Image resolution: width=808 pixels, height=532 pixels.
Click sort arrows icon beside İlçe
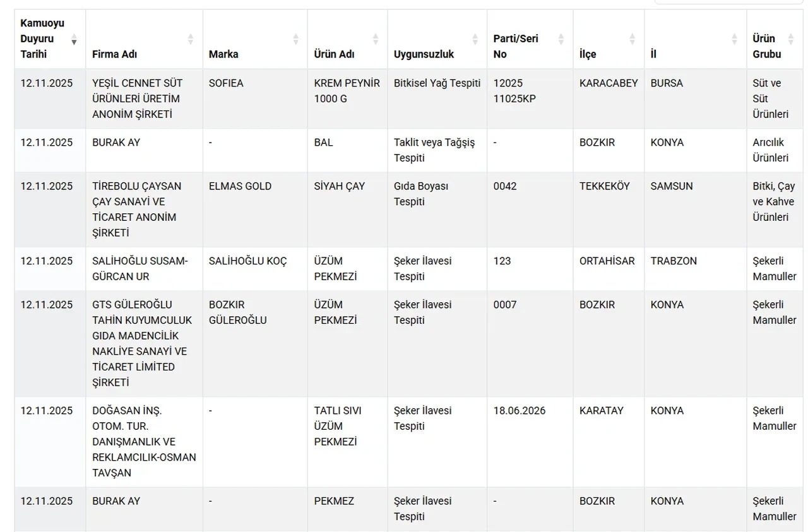pos(632,39)
